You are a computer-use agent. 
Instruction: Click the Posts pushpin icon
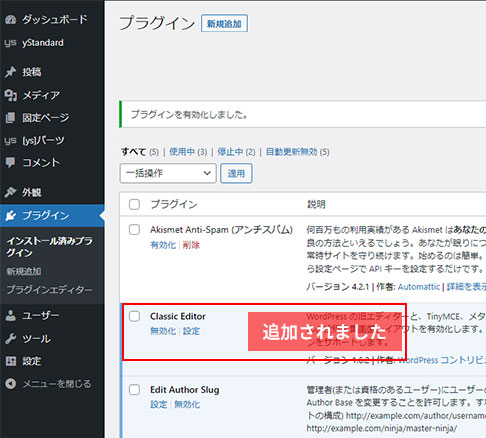pyautogui.click(x=10, y=72)
